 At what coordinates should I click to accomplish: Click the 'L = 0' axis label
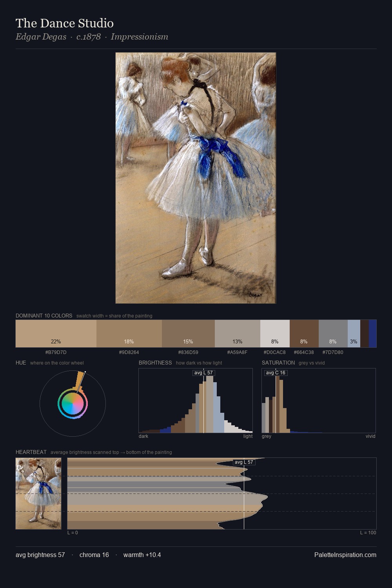[73, 533]
